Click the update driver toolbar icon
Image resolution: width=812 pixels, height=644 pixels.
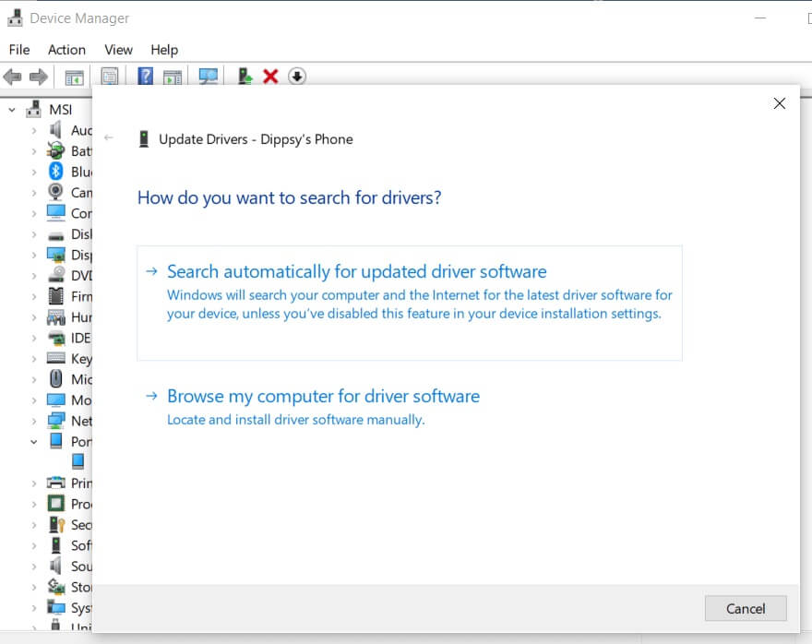coord(245,77)
